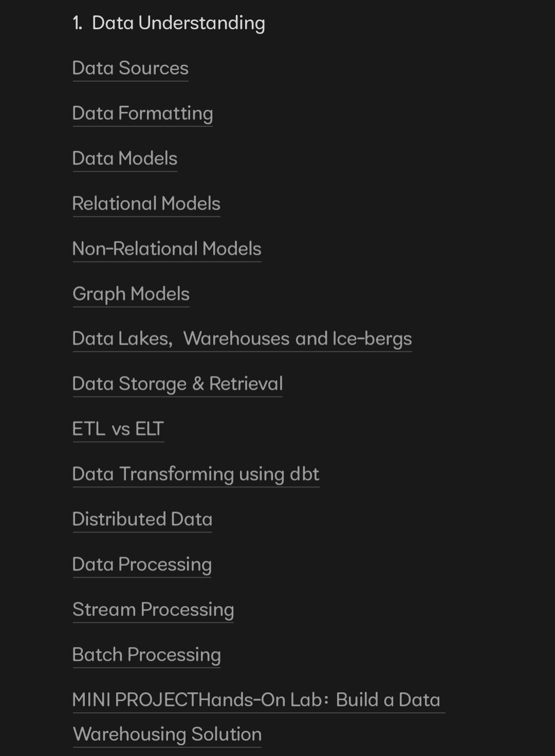
Task: Select the Distributed Data link
Action: [x=142, y=519]
